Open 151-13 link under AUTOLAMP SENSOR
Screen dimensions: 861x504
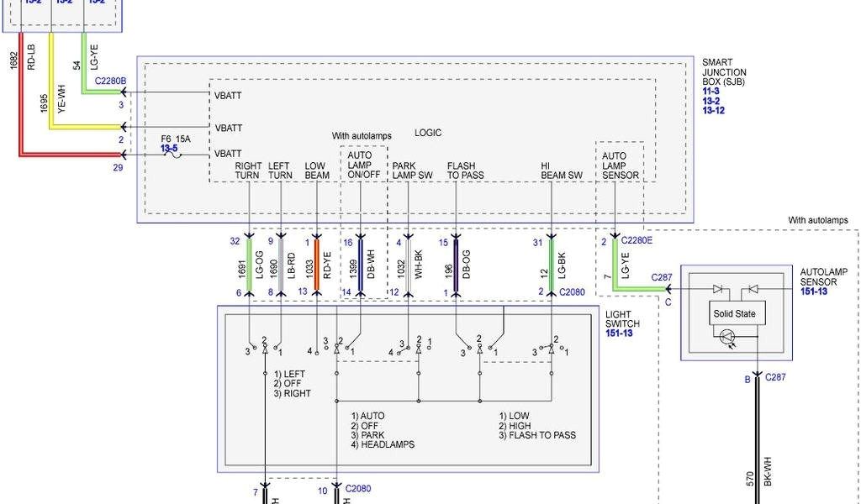(816, 292)
